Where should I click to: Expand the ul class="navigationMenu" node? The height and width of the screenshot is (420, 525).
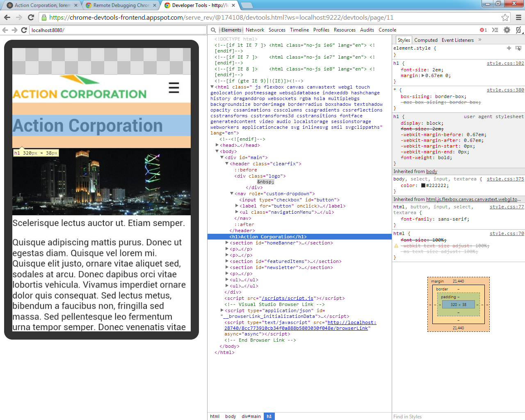[237, 212]
